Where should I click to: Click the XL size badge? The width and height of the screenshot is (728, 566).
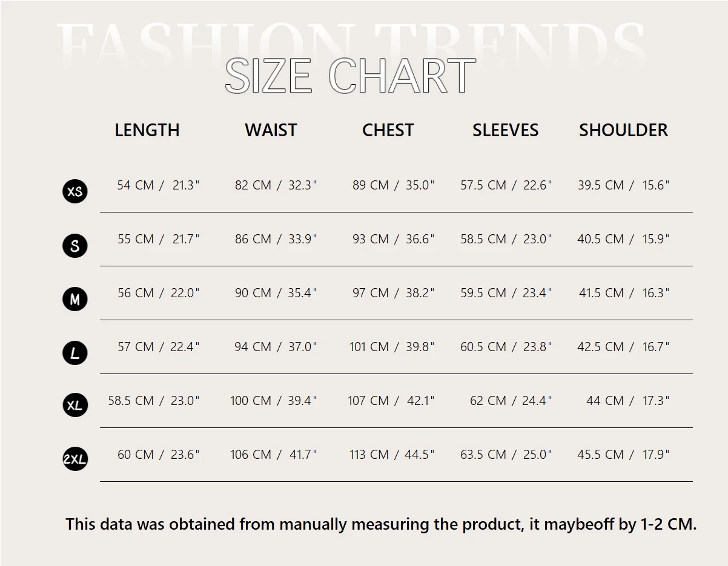tap(75, 406)
